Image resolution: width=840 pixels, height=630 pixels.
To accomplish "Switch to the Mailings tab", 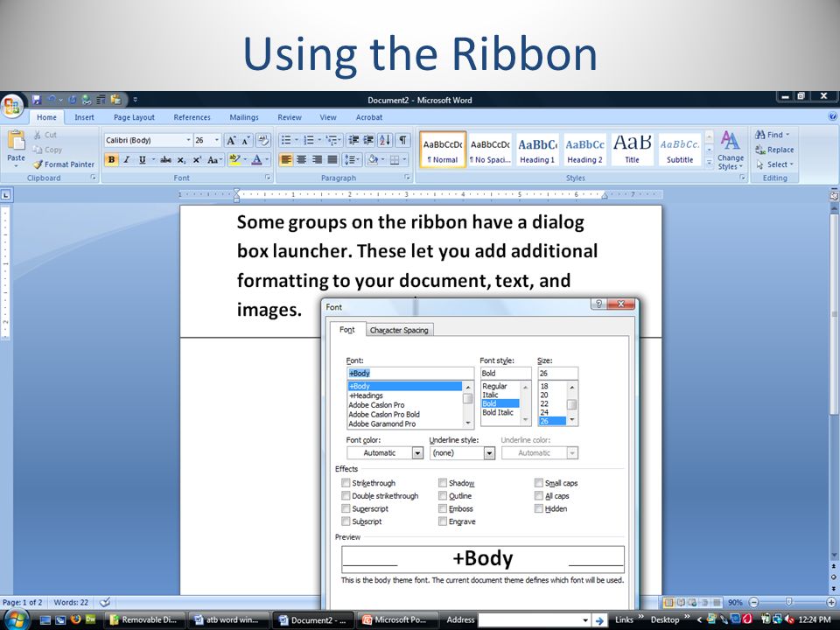I will [x=244, y=117].
